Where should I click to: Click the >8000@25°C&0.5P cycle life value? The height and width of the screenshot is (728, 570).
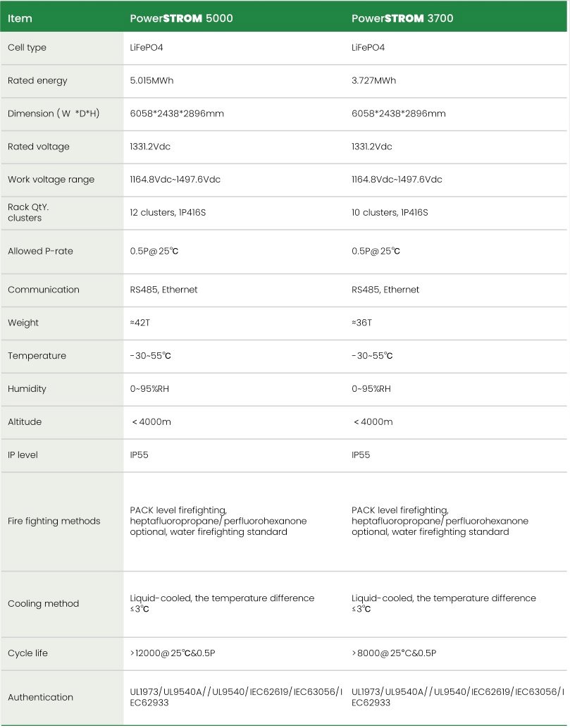(394, 653)
